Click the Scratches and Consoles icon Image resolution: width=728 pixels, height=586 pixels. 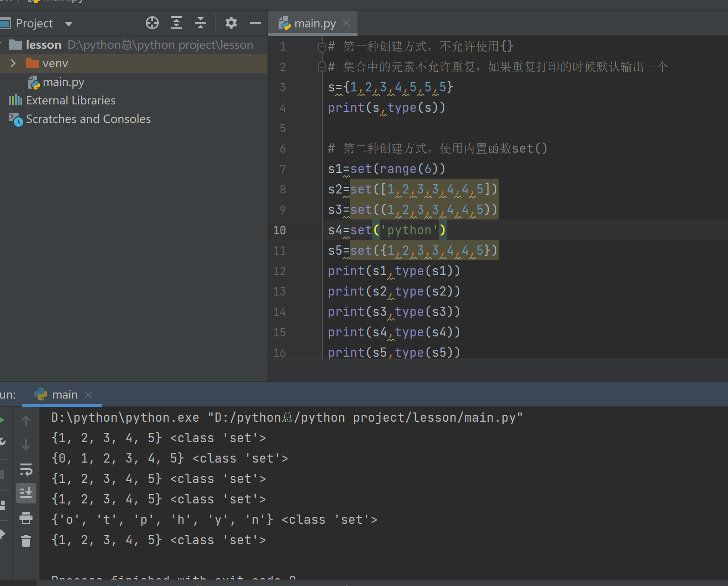click(16, 119)
